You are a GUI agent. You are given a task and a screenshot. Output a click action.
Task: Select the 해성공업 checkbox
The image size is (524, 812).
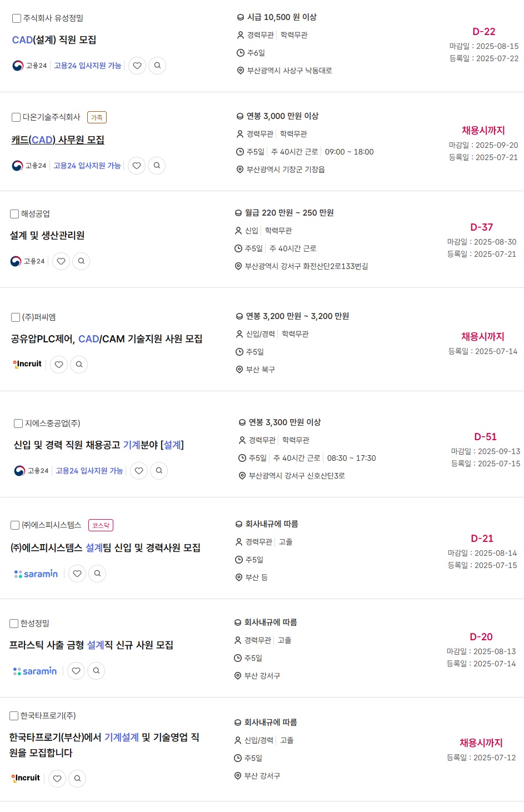click(x=14, y=214)
